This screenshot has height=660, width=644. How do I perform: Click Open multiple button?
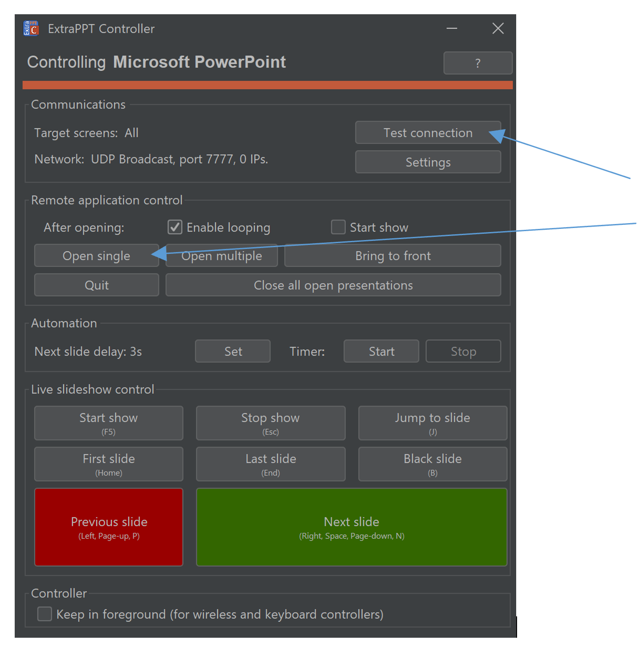(x=222, y=256)
